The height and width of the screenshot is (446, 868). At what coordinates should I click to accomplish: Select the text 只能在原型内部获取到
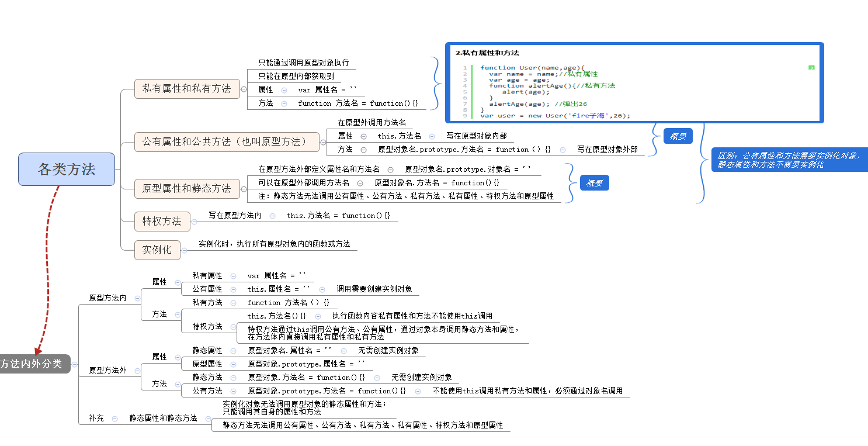(x=296, y=76)
